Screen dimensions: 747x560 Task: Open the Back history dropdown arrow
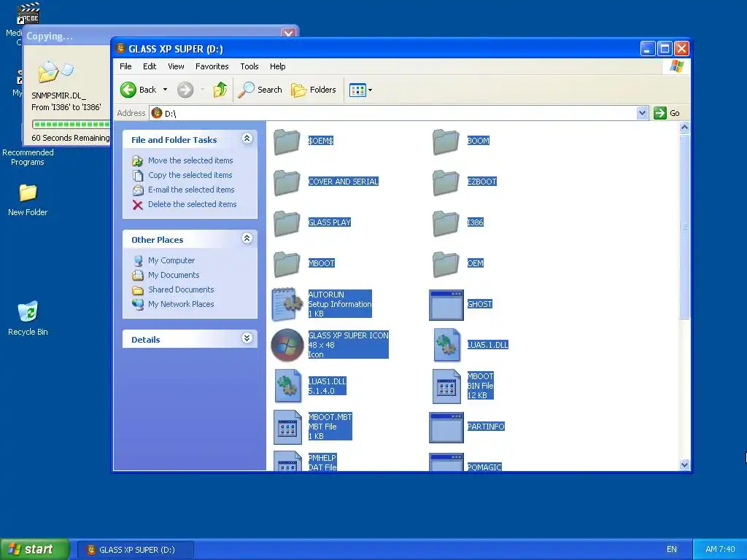pos(166,90)
